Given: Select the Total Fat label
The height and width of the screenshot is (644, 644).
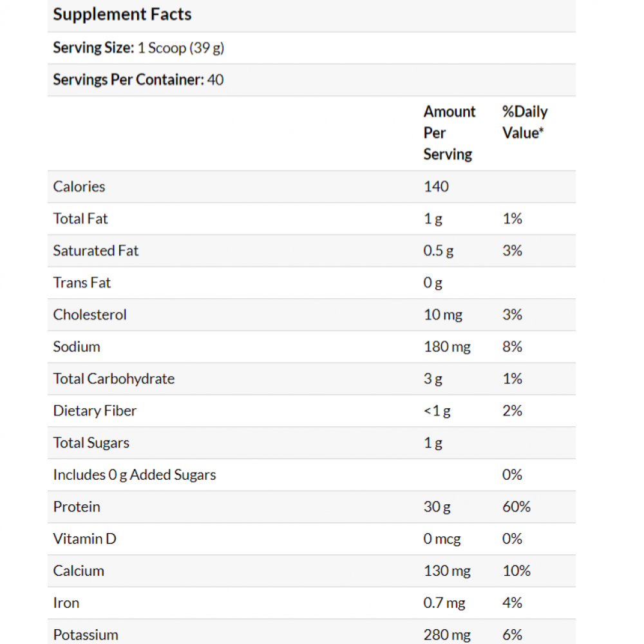Looking at the screenshot, I should [x=80, y=219].
